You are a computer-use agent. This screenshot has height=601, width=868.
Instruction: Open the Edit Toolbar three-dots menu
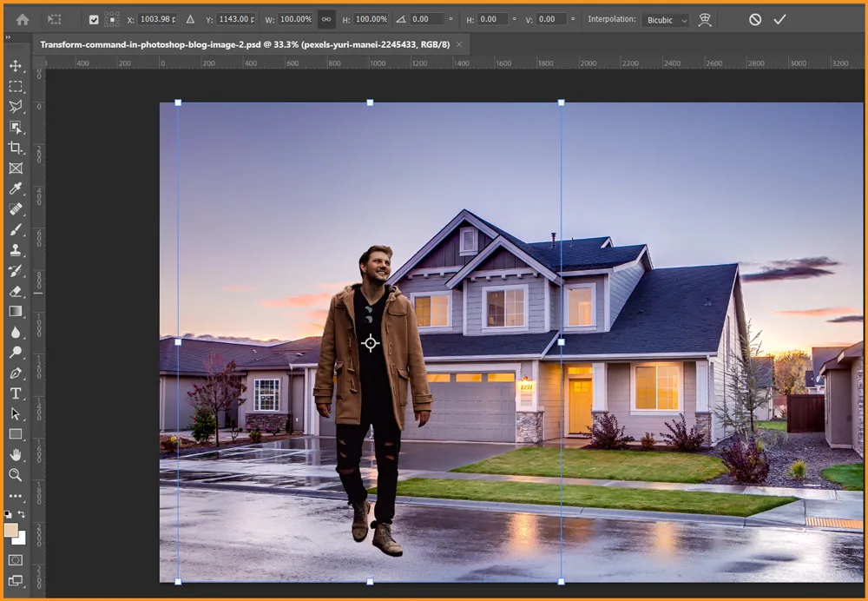pyautogui.click(x=16, y=496)
